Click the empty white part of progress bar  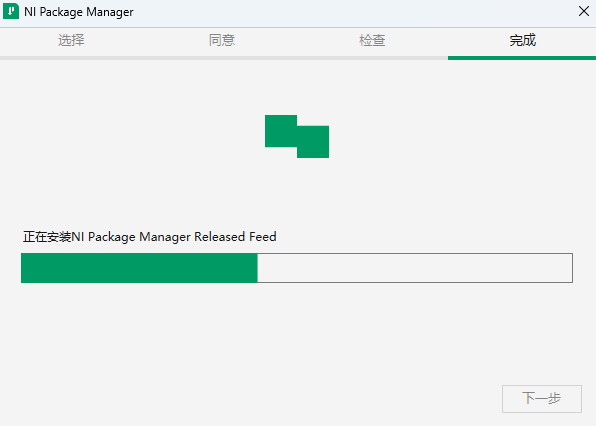(415, 268)
